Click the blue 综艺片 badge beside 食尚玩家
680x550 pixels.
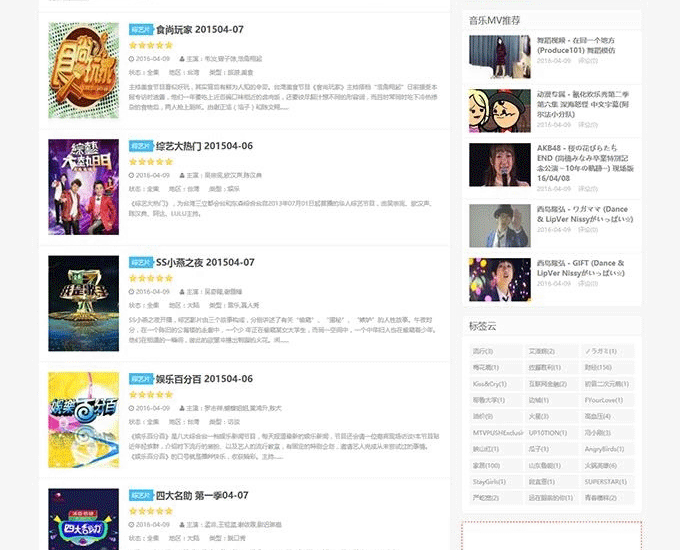[141, 29]
